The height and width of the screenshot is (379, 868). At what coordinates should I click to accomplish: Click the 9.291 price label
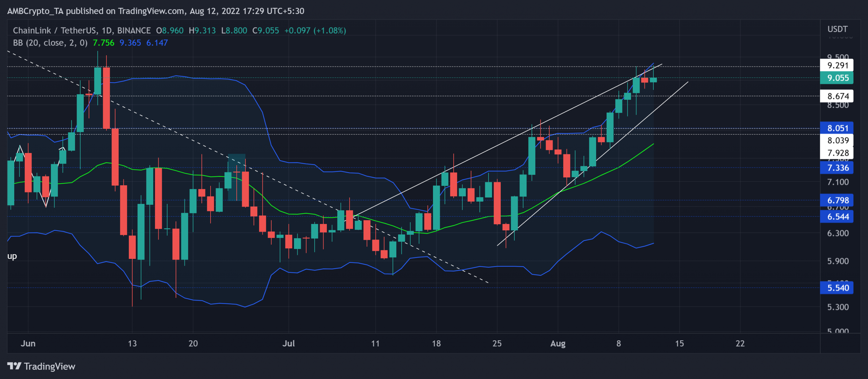click(836, 65)
